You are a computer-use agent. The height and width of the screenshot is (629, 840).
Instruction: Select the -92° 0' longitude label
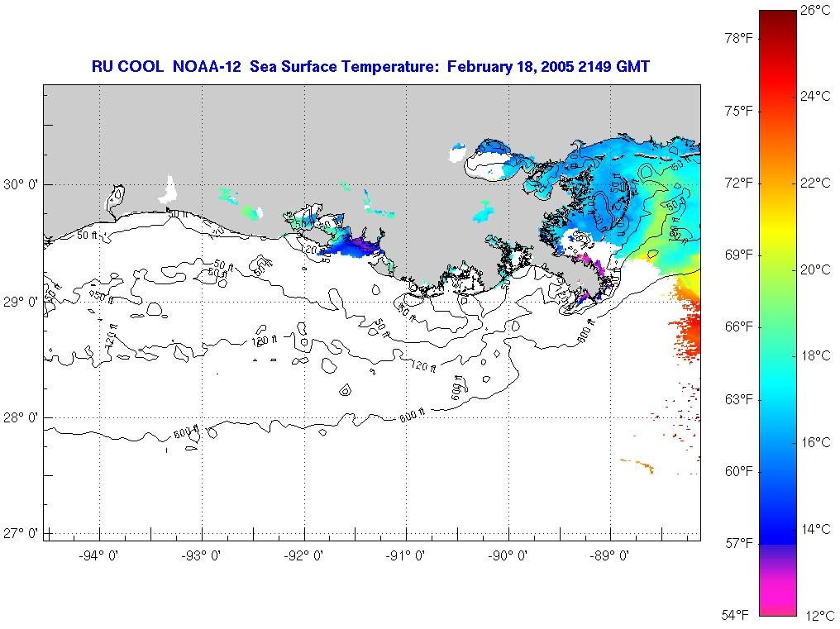click(303, 555)
